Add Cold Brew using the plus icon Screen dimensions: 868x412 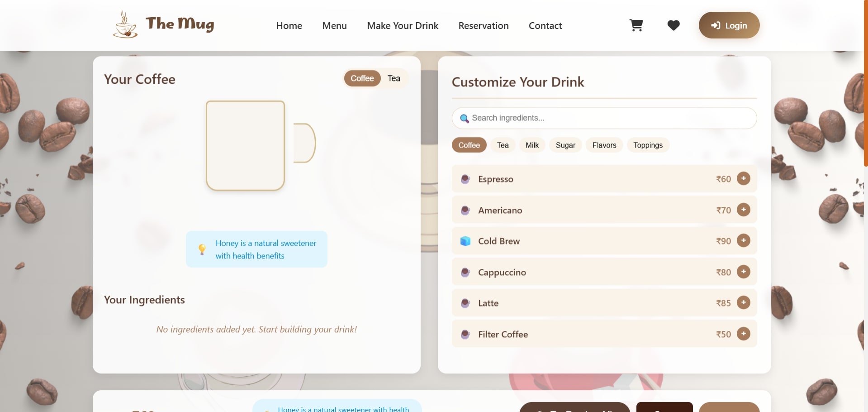(743, 240)
